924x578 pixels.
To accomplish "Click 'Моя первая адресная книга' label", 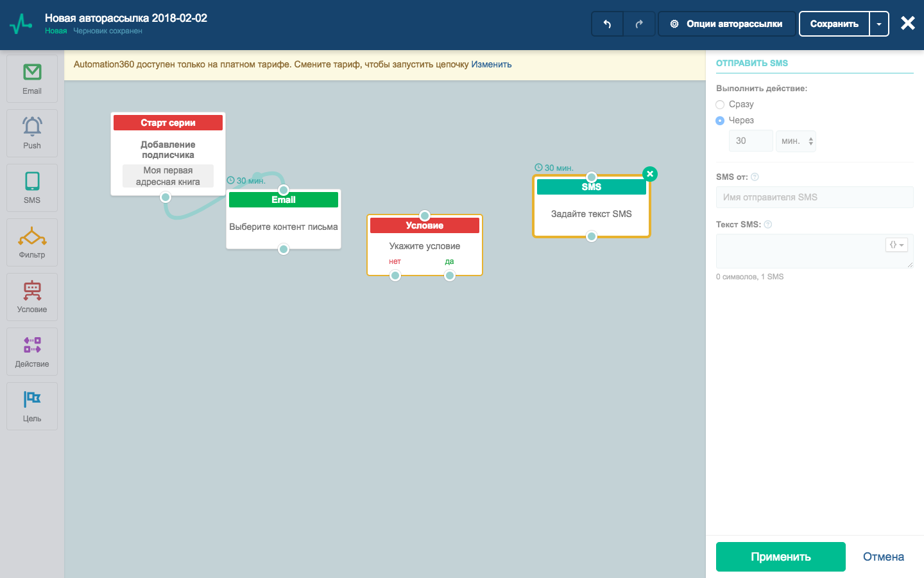I will [x=168, y=176].
